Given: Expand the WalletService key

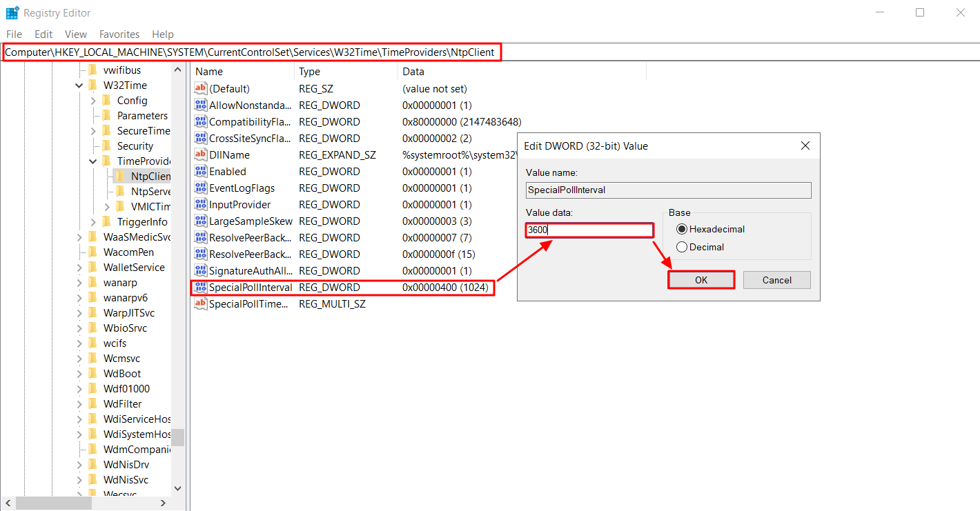Looking at the screenshot, I should coord(79,268).
